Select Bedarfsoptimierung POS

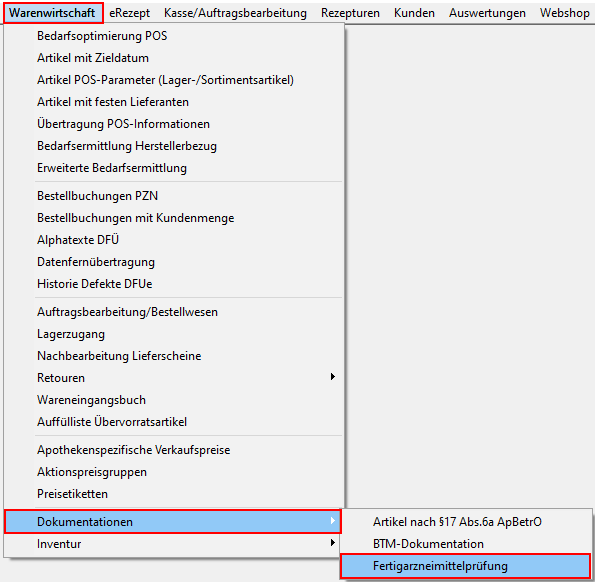point(173,36)
